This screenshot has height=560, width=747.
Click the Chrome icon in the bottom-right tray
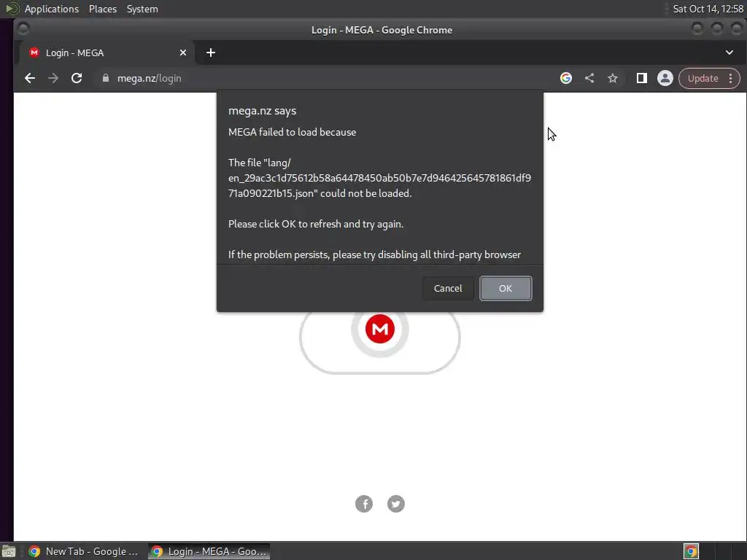coord(691,551)
